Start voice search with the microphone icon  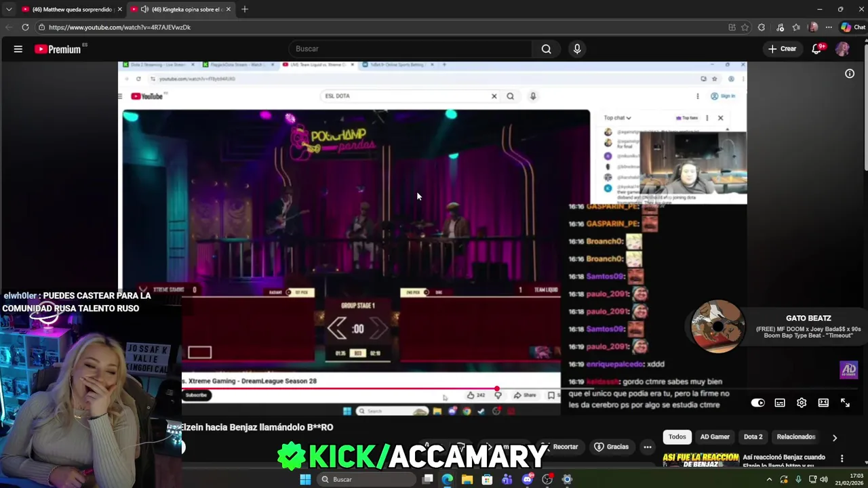pos(577,49)
